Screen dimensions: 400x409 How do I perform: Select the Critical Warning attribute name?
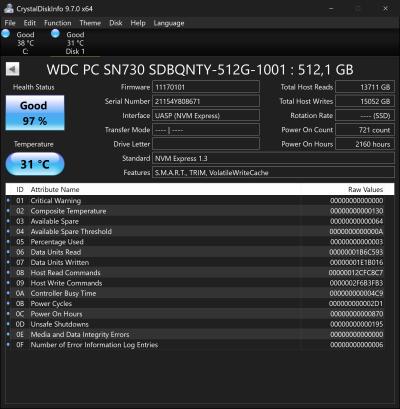(x=56, y=201)
